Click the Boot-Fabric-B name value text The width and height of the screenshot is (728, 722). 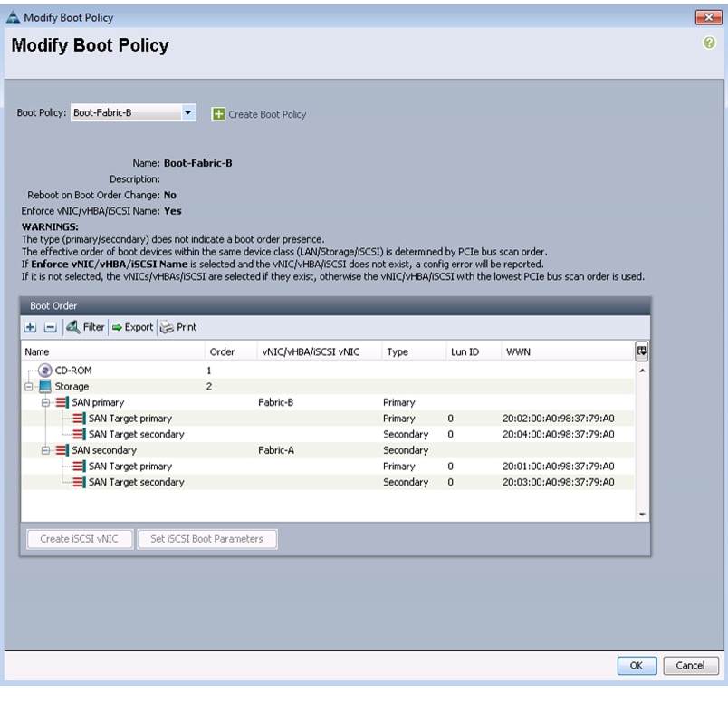197,163
